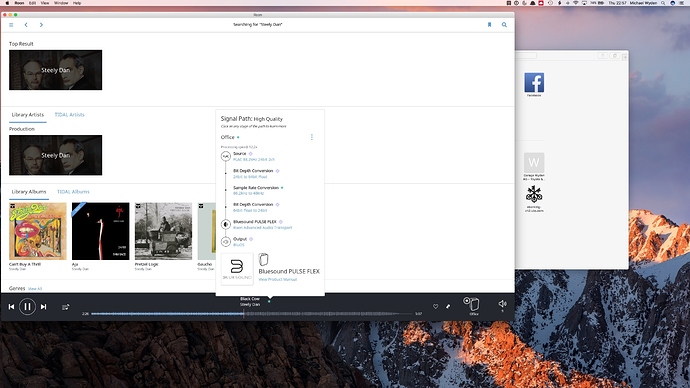Click the '64bit Float to 24bit' conversion detail
This screenshot has height=388, width=690.
pyautogui.click(x=250, y=211)
